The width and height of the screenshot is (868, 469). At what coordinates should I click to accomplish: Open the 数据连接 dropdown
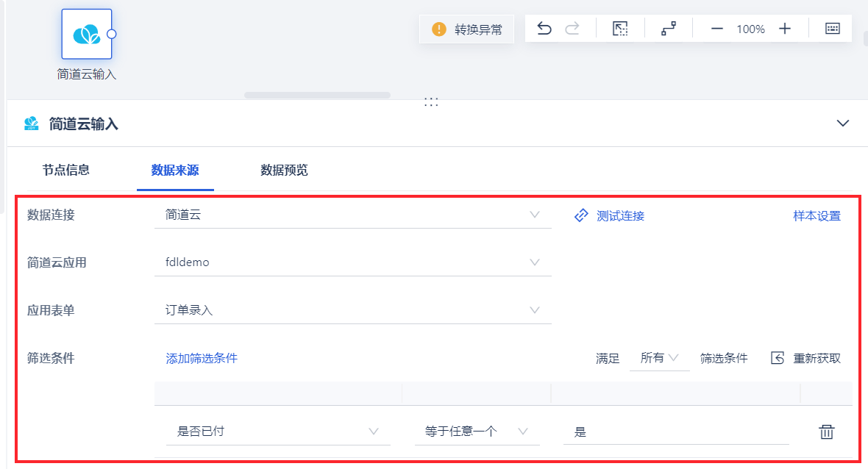[x=352, y=215]
